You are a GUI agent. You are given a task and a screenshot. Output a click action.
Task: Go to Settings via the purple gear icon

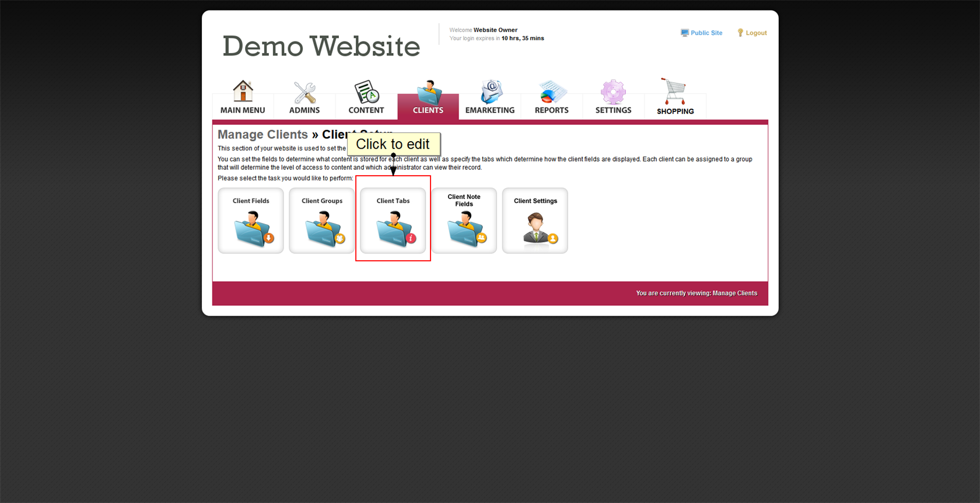click(x=613, y=92)
